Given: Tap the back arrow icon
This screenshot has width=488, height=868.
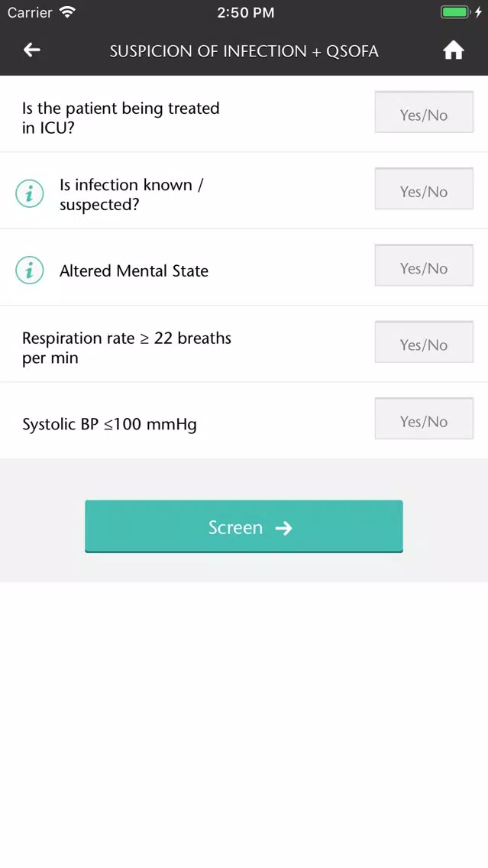Looking at the screenshot, I should [31, 50].
